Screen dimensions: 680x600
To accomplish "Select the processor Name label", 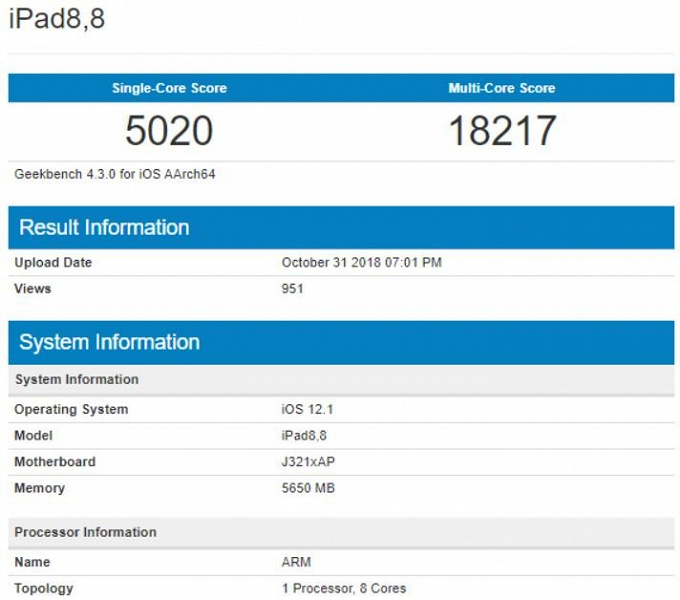I will tap(32, 562).
